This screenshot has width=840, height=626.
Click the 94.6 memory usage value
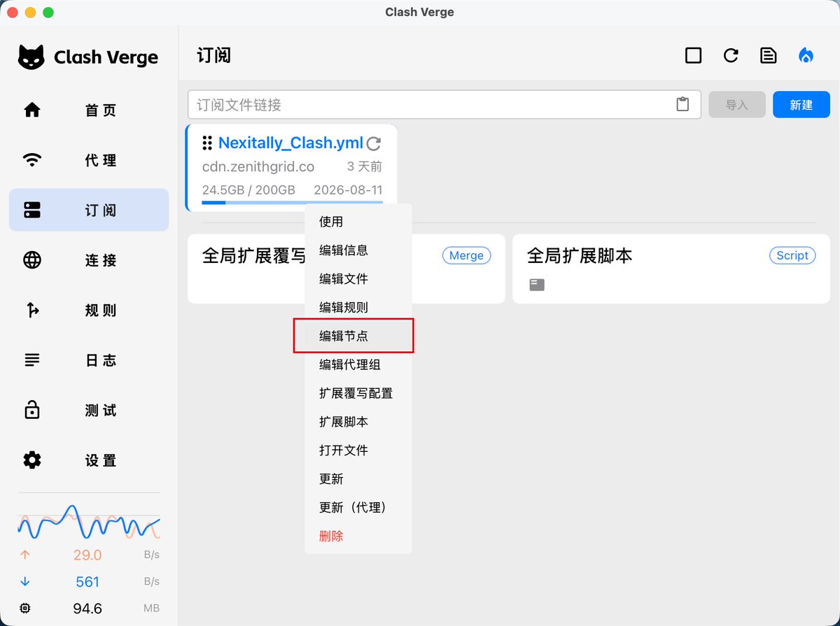(87, 609)
